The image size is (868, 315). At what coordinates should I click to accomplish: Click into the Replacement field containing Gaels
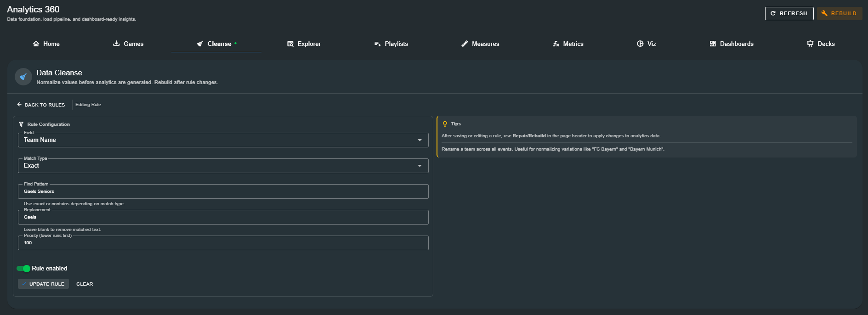point(223,217)
